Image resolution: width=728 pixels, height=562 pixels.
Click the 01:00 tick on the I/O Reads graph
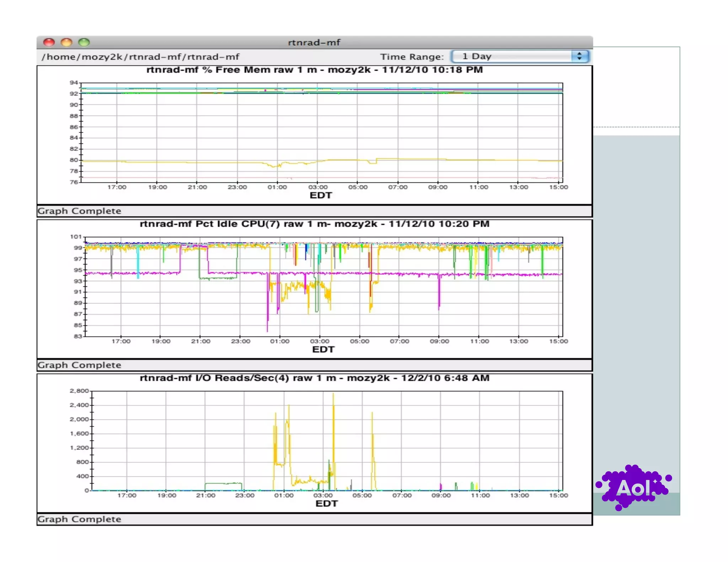284,495
